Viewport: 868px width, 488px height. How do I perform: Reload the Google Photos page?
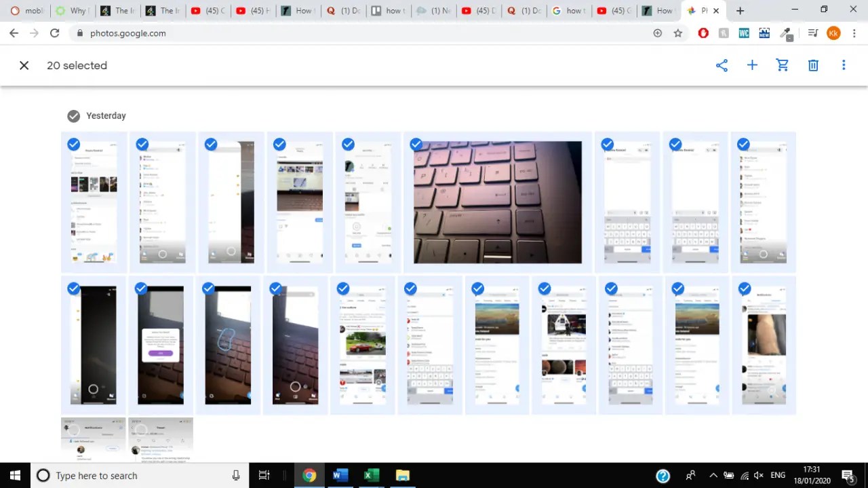pyautogui.click(x=54, y=33)
